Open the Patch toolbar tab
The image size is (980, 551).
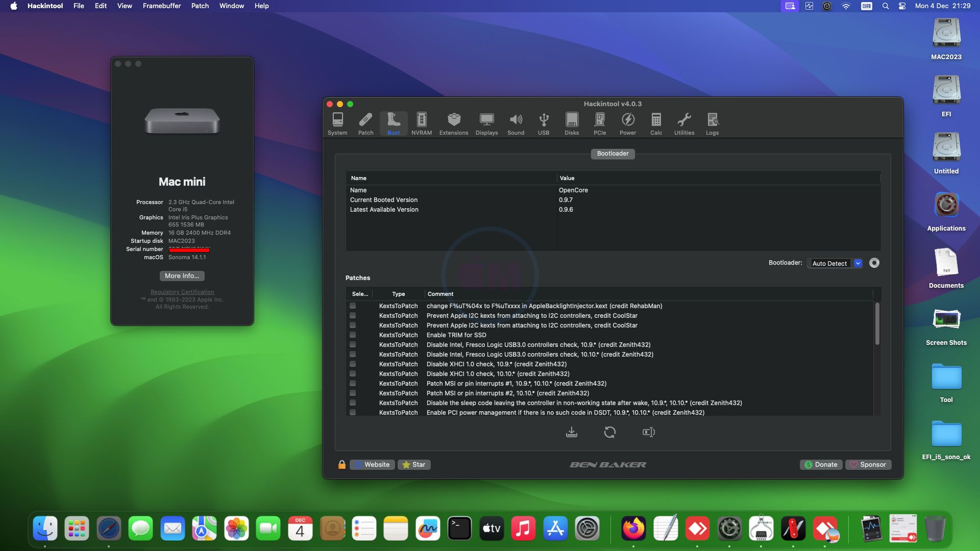[365, 124]
